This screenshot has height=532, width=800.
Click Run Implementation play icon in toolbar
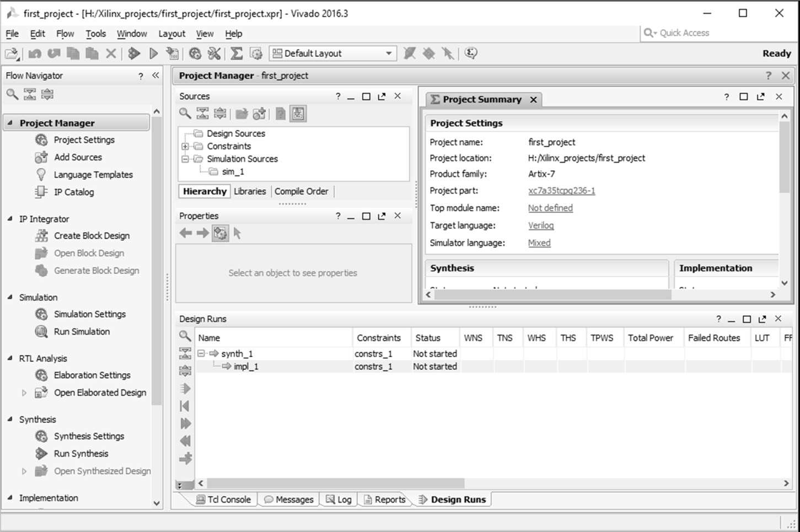(153, 53)
